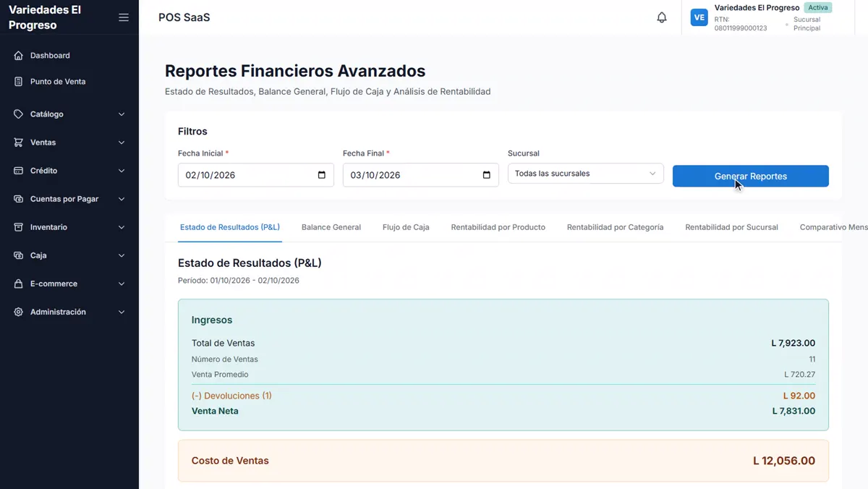Click the Período date range text
Image resolution: width=868 pixels, height=489 pixels.
tap(239, 280)
